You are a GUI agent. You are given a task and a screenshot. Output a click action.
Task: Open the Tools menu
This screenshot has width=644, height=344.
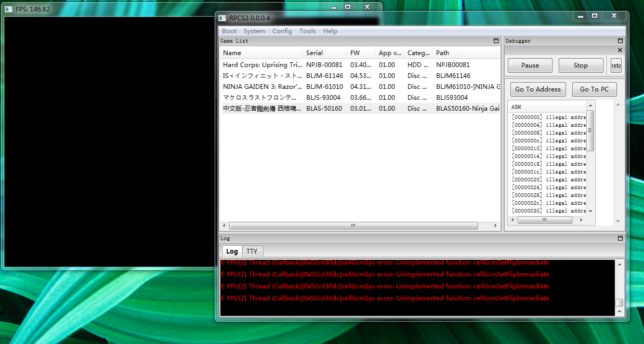[307, 31]
